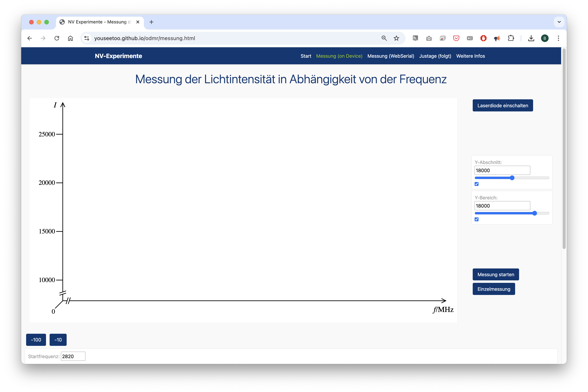Click the Startfrequenz input field
Image resolution: width=588 pixels, height=392 pixels.
[73, 356]
